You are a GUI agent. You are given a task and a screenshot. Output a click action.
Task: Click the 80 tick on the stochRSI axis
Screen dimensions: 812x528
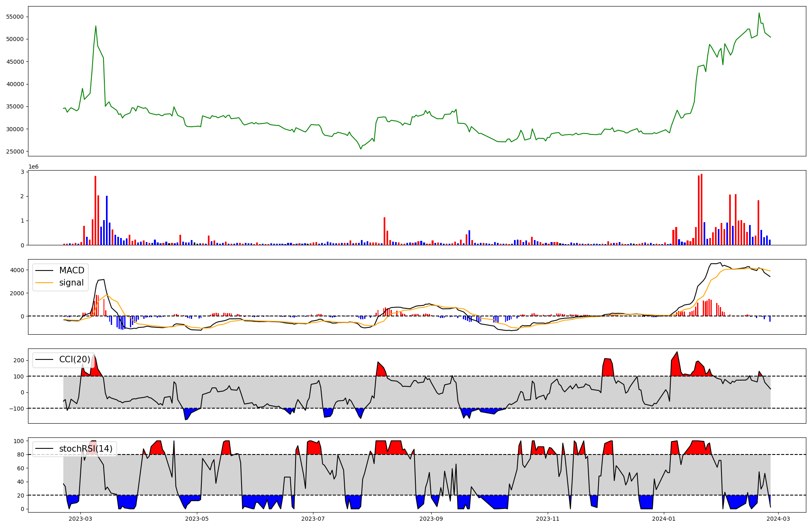(21, 454)
